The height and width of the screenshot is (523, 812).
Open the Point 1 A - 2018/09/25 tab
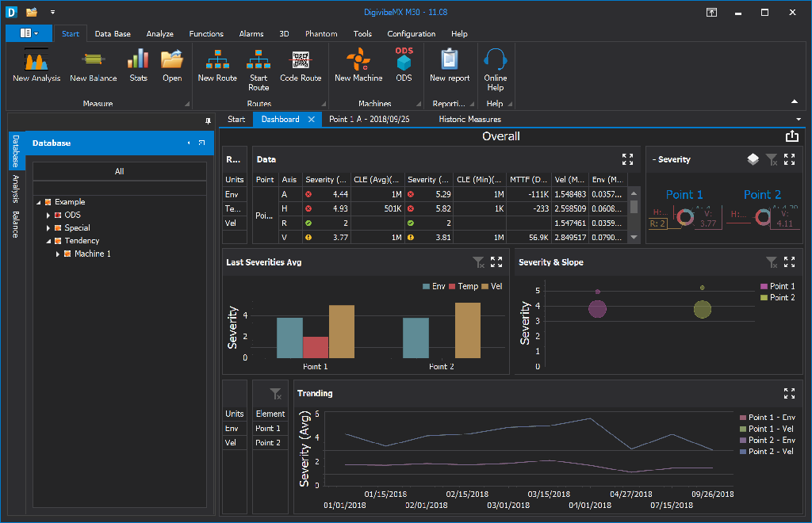(x=370, y=120)
